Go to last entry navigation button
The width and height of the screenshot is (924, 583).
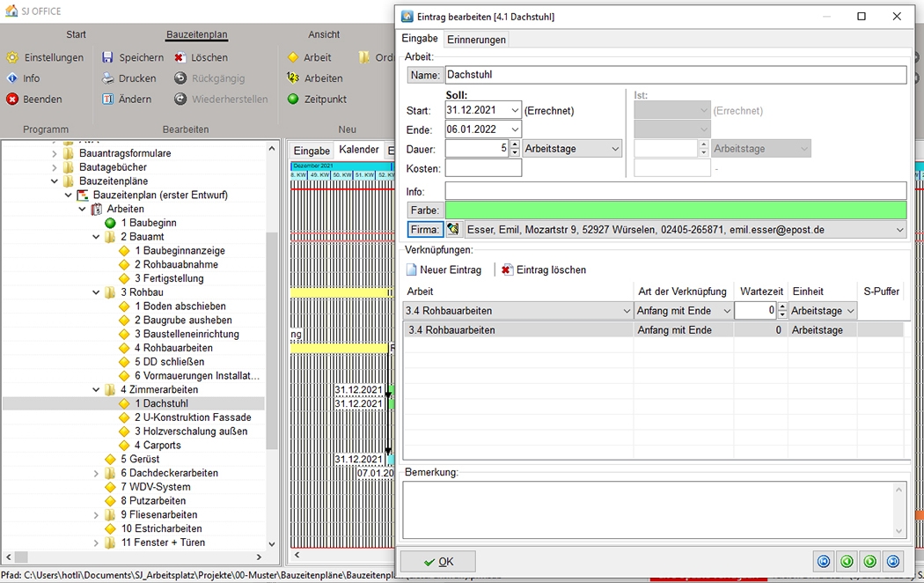point(893,562)
